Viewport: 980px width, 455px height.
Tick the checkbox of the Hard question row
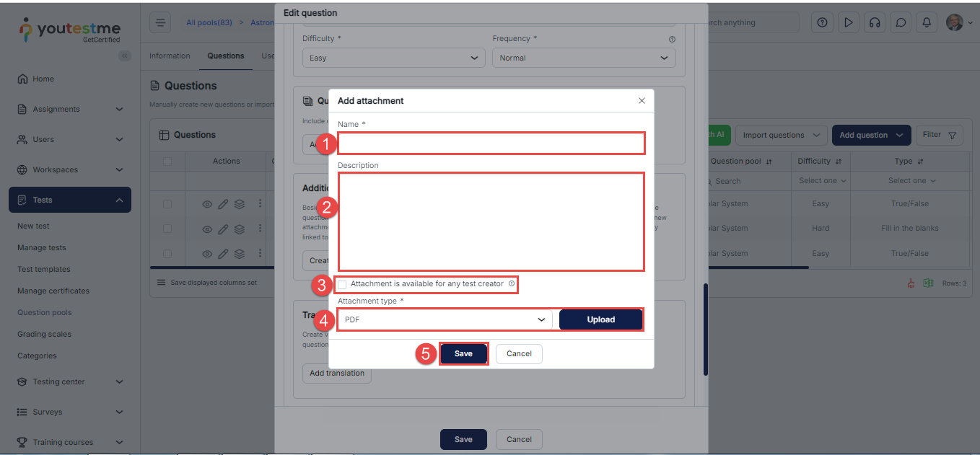tap(167, 229)
